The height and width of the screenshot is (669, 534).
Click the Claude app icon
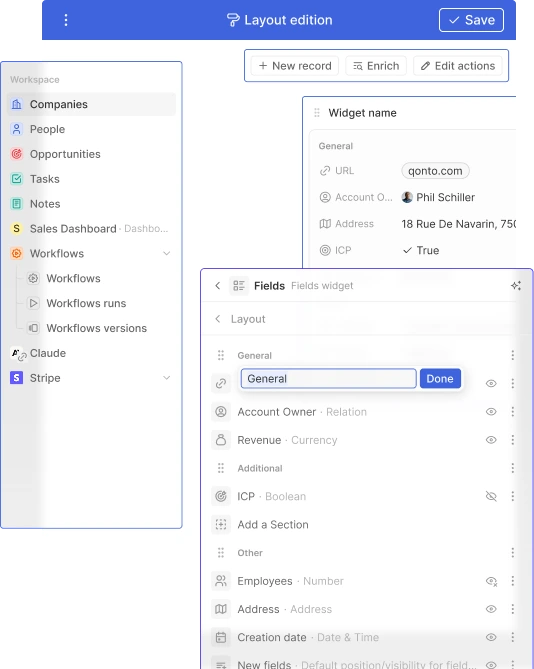pyautogui.click(x=18, y=353)
